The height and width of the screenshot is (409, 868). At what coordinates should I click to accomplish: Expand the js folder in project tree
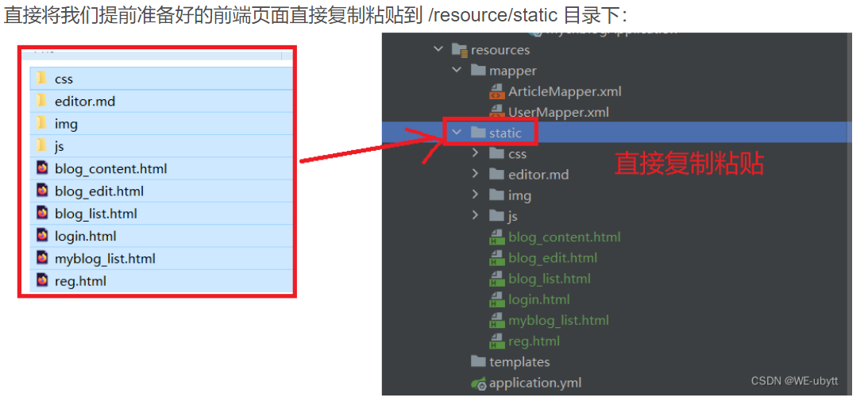click(x=476, y=216)
